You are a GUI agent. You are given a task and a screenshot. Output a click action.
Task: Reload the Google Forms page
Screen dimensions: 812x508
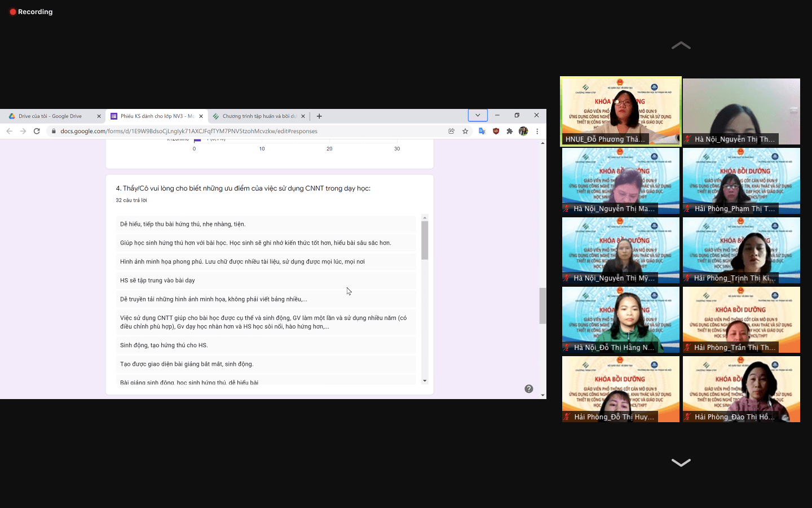tap(37, 131)
